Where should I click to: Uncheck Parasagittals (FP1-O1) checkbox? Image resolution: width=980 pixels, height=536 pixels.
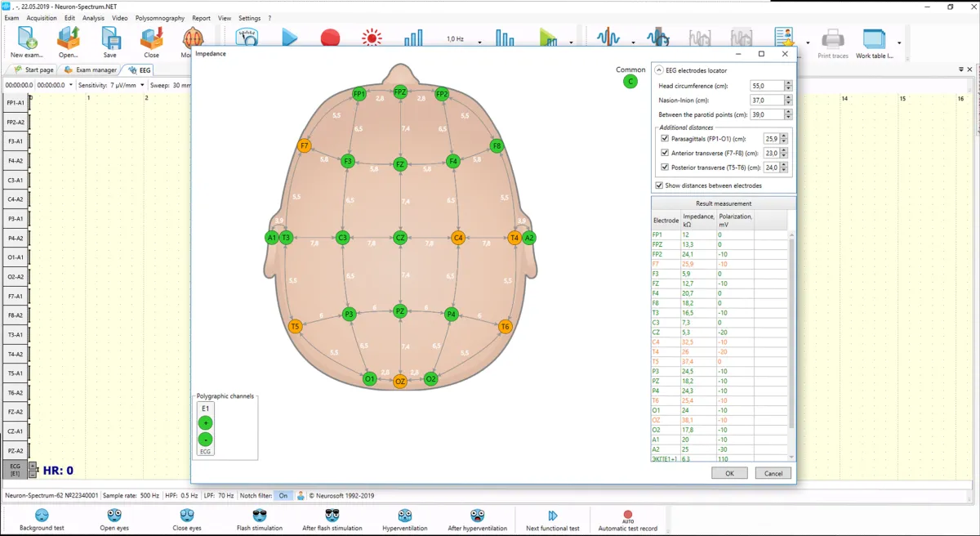[x=664, y=139]
